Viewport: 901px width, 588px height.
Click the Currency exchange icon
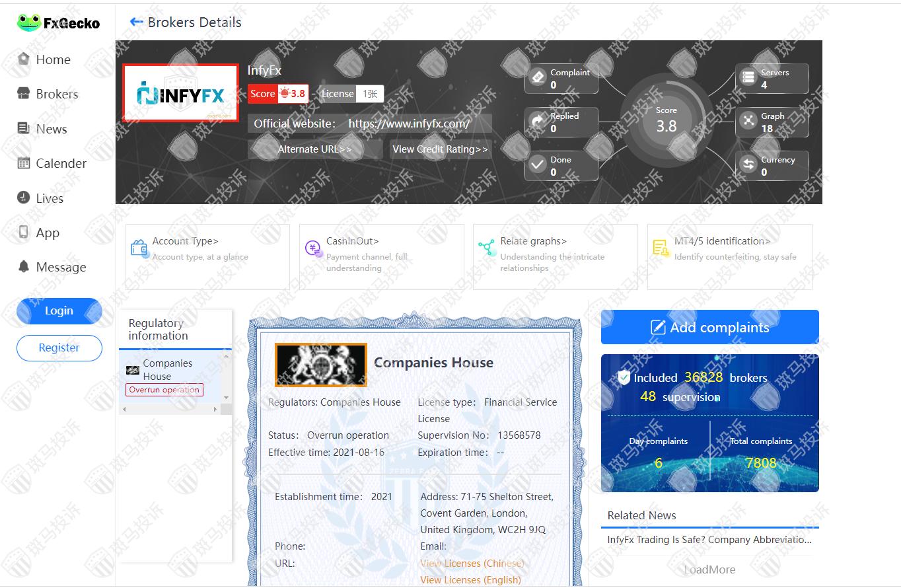click(x=748, y=165)
